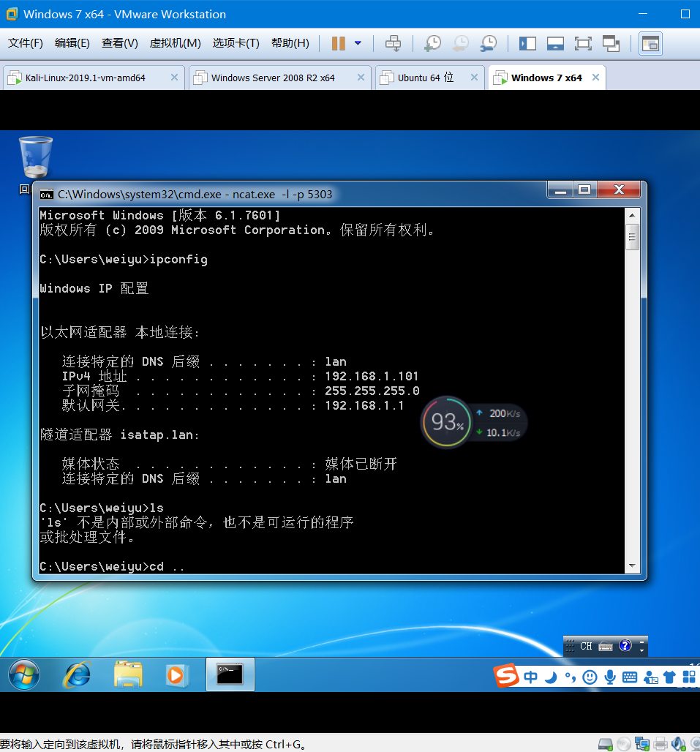The width and height of the screenshot is (700, 752).
Task: Close the Windows Server 2008 R2 tab
Action: 361,78
